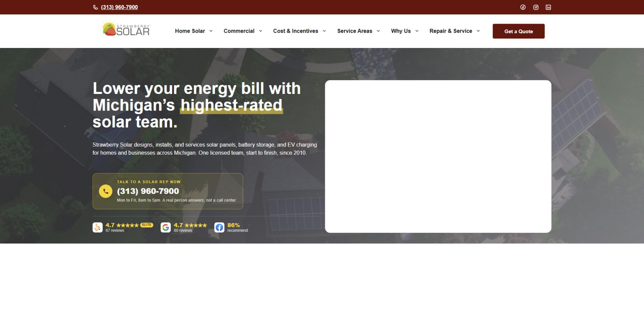Open the LinkedIn icon in top bar
Viewport: 644px width, 317px height.
548,7
